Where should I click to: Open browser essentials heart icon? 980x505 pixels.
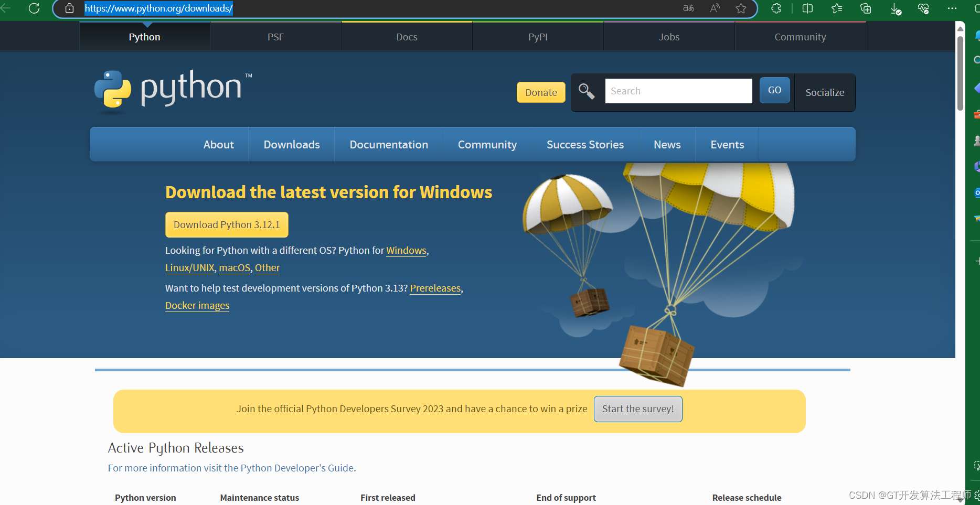point(923,8)
